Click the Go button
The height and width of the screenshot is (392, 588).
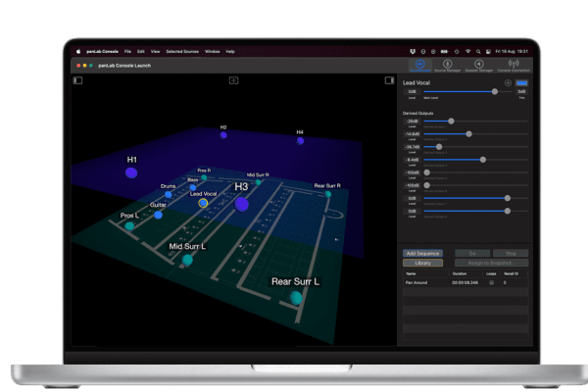(x=472, y=253)
